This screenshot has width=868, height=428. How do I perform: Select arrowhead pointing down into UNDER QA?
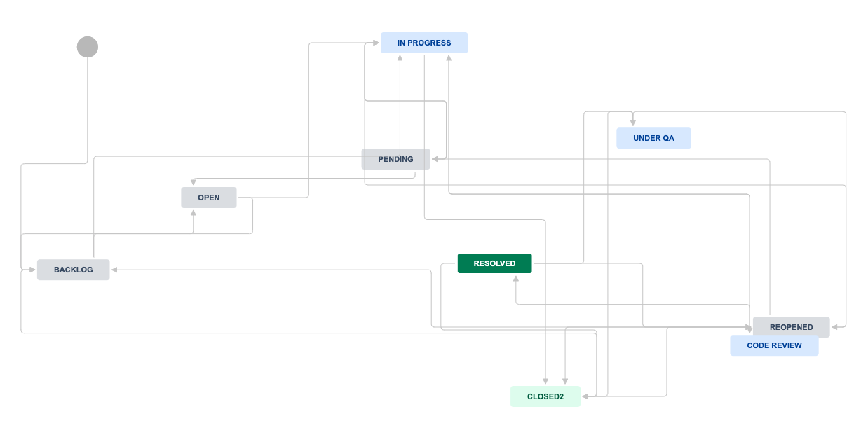pos(632,123)
